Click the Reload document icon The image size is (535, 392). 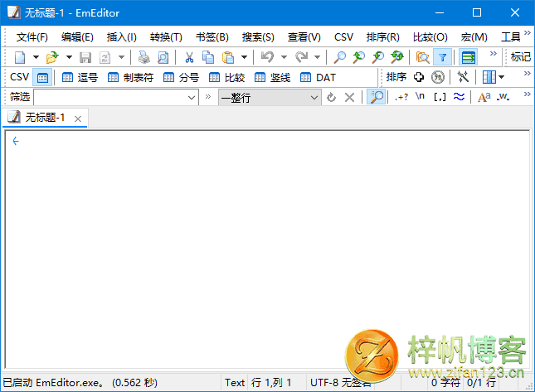point(105,57)
